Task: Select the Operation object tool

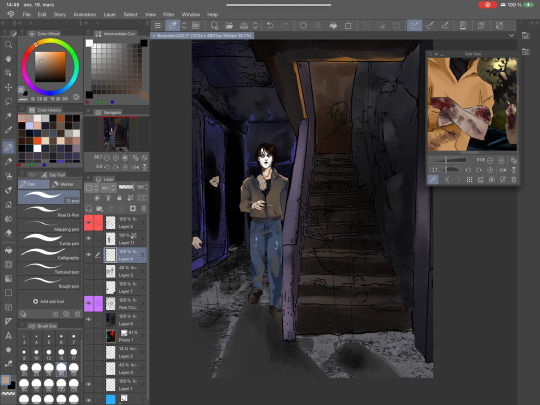Action: point(8,73)
